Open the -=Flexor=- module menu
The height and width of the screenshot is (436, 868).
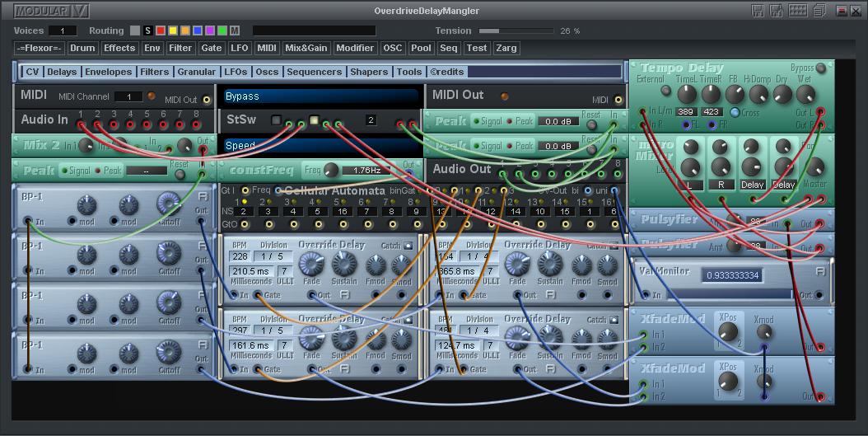[x=39, y=48]
